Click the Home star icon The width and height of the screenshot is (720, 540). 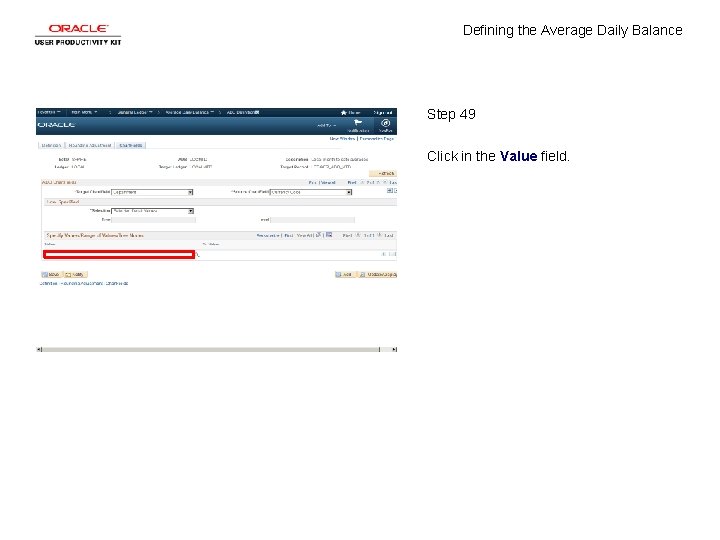coord(343,112)
